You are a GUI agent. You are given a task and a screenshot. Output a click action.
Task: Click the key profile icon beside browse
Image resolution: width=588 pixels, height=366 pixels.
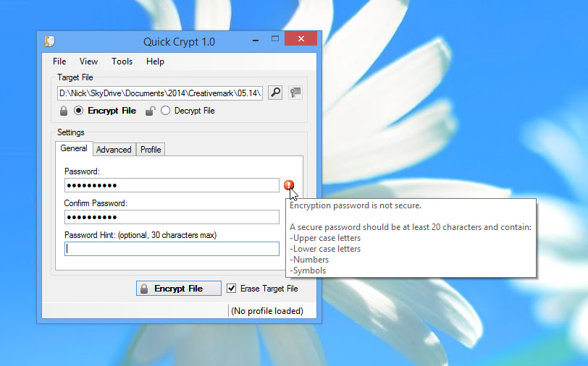(x=295, y=92)
